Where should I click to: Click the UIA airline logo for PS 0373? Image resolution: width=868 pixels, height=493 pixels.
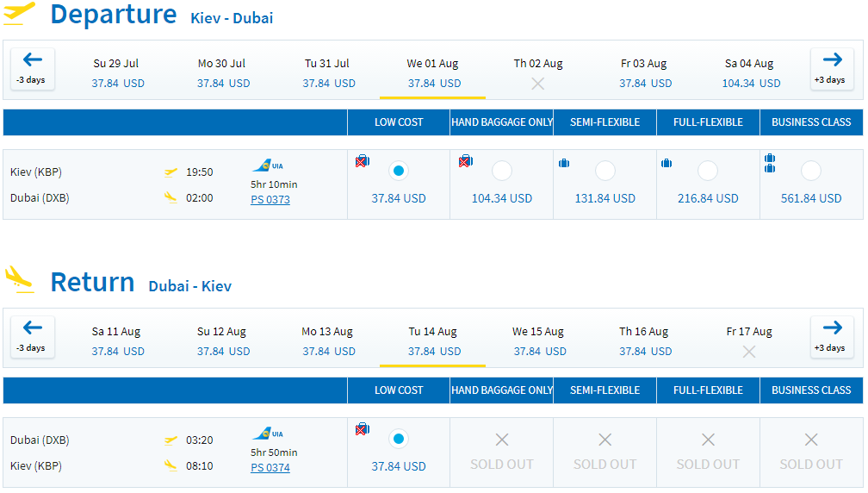click(268, 165)
